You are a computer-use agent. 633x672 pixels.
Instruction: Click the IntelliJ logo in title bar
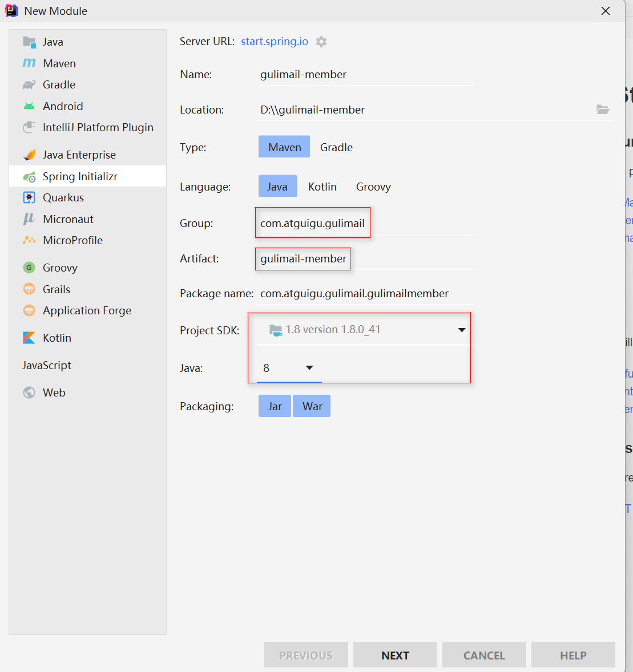pyautogui.click(x=11, y=11)
